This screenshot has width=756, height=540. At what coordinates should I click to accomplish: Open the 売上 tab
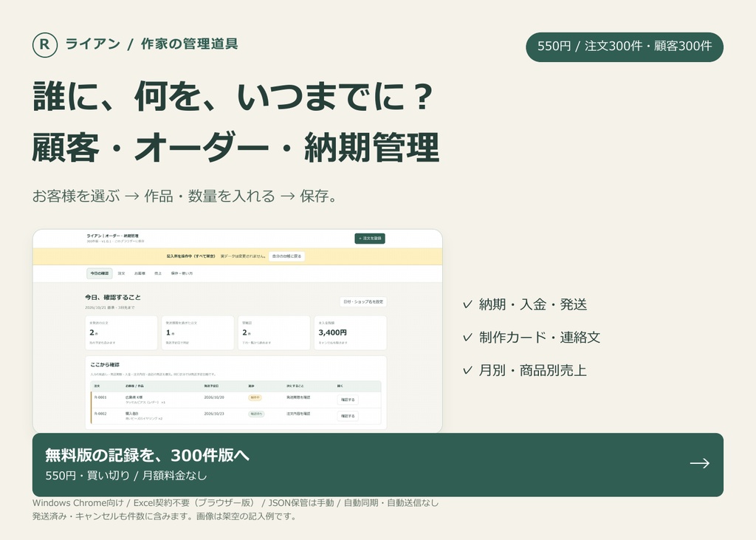(158, 273)
